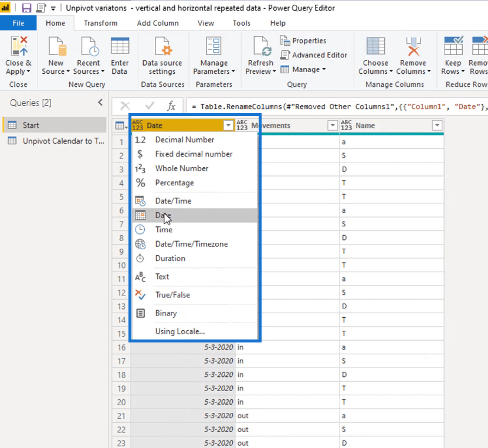Click the Close & Apply icon

pos(19,46)
